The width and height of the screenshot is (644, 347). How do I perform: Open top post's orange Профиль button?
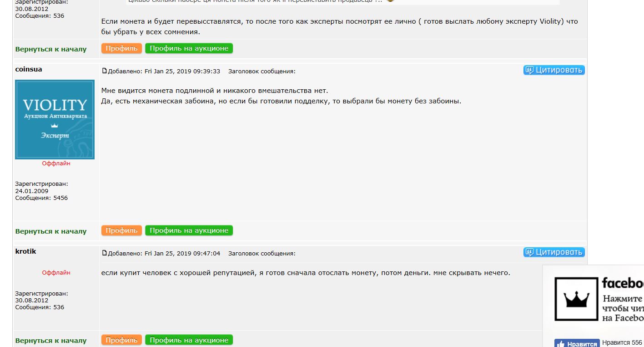(x=121, y=48)
